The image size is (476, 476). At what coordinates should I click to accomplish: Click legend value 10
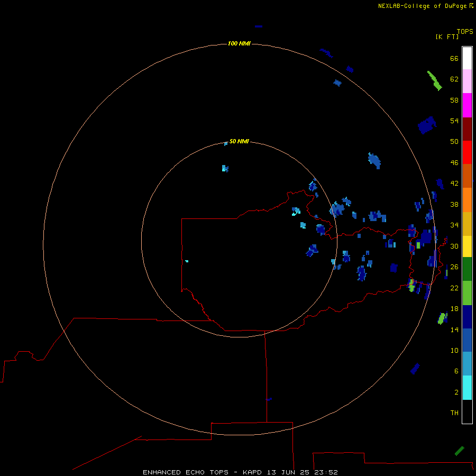click(x=454, y=350)
